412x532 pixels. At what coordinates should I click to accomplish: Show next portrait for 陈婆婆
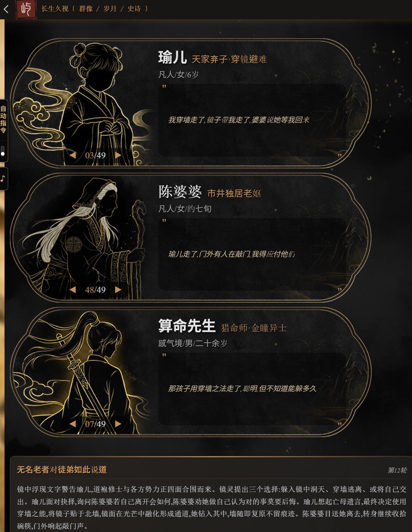[118, 290]
